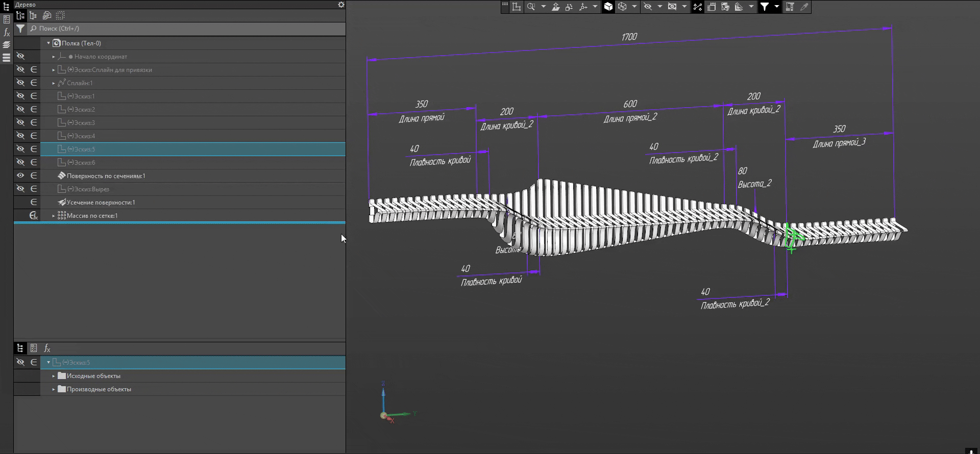Collapse the Полка (Тел-0) root node
This screenshot has width=980, height=454.
pos(48,43)
